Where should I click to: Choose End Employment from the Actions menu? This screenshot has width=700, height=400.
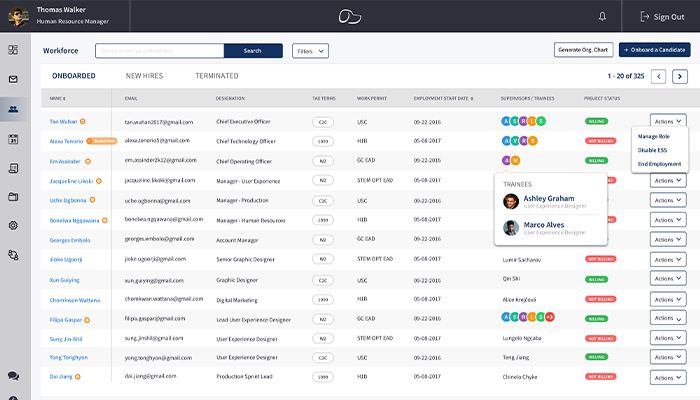(x=659, y=163)
